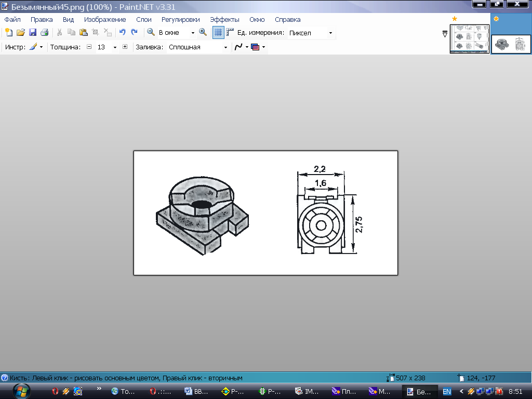Switch to the first image thumbnail
This screenshot has width=532, height=399.
point(469,39)
